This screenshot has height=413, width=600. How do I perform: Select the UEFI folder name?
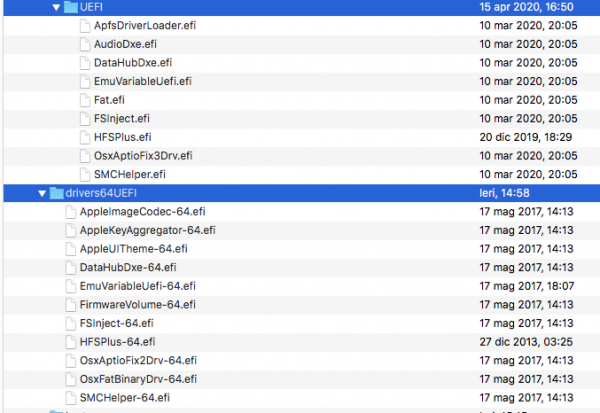pyautogui.click(x=91, y=7)
